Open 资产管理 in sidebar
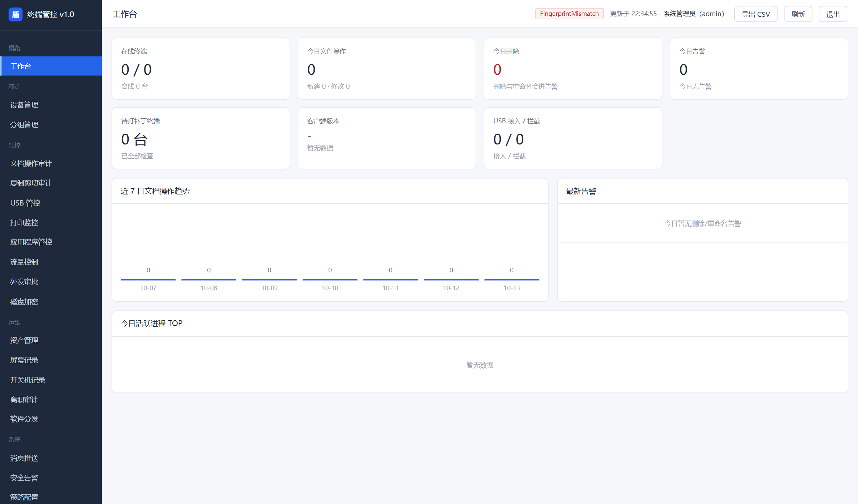Screen dimensions: 858x504 [x=51, y=340]
